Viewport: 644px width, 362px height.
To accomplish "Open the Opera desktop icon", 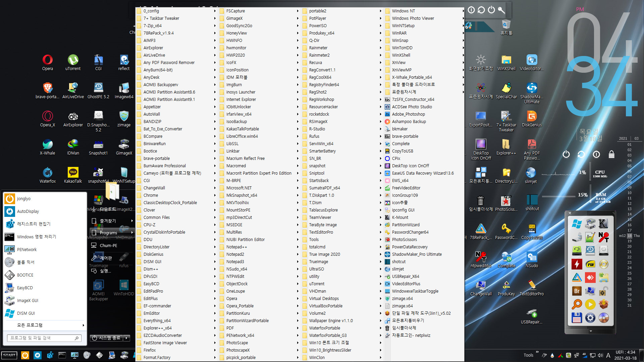I will tap(47, 62).
